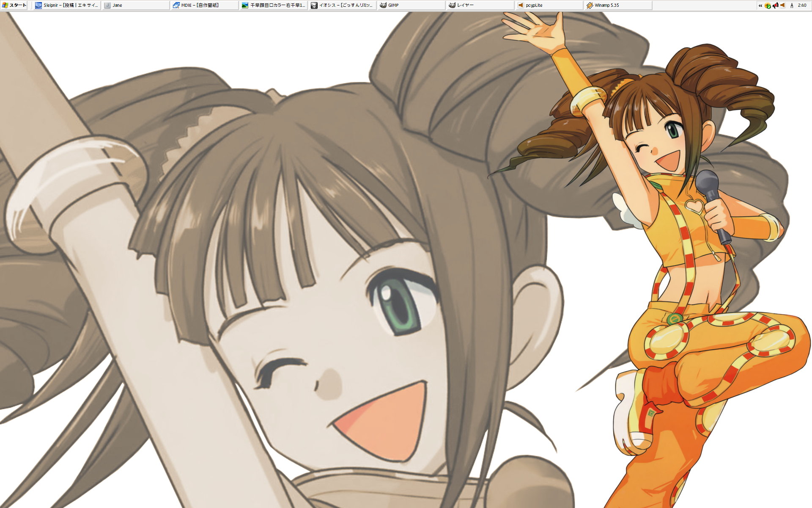
Task: Switch to the MDIE 自作壁紙 window
Action: (204, 5)
